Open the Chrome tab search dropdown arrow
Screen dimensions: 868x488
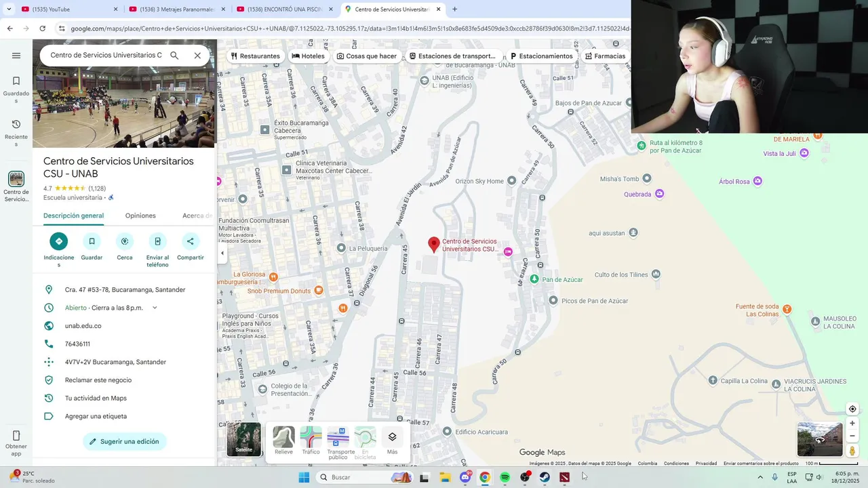coord(9,9)
